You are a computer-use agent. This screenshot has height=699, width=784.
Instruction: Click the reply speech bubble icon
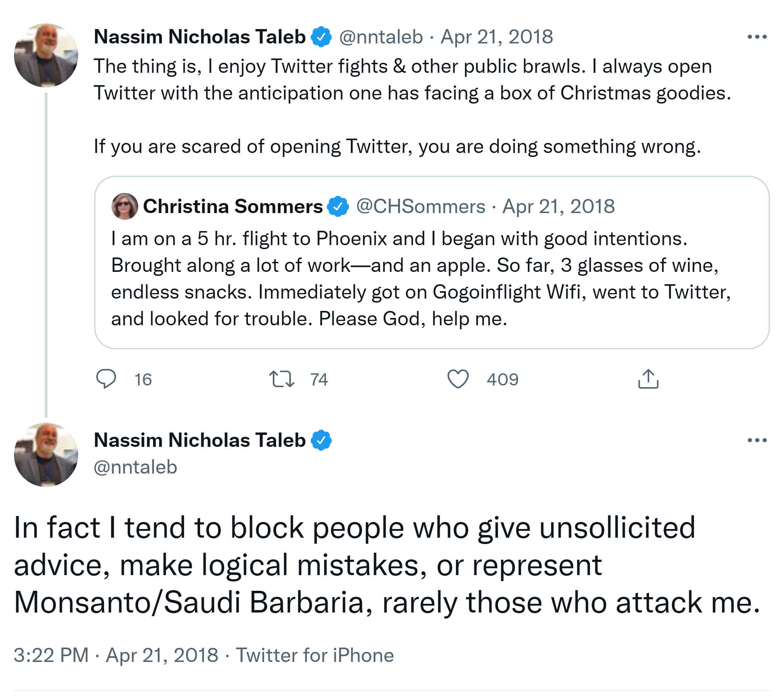[x=106, y=379]
